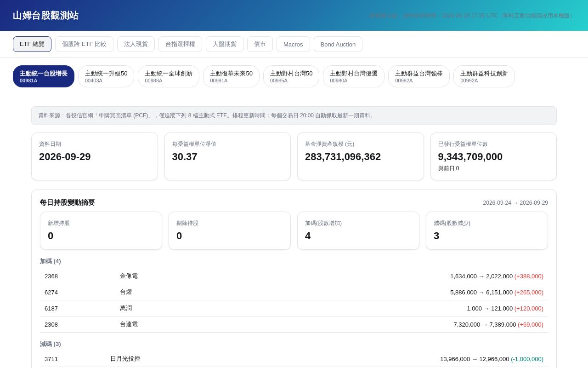Click the 資料來源 notice banner
The height and width of the screenshot is (368, 588).
pos(294,115)
